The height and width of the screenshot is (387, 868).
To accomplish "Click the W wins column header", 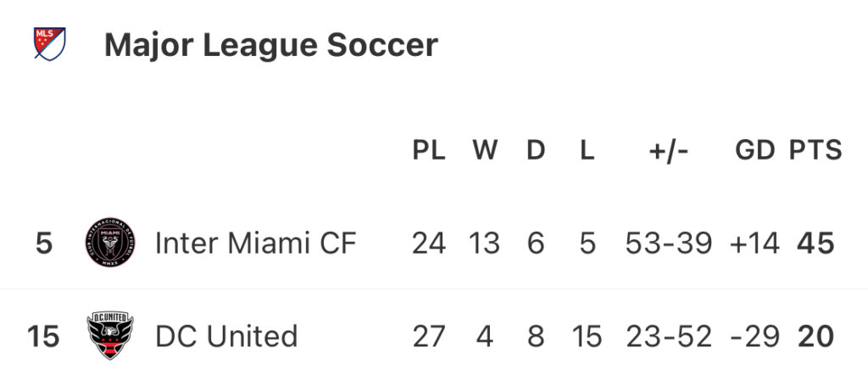I will (485, 150).
